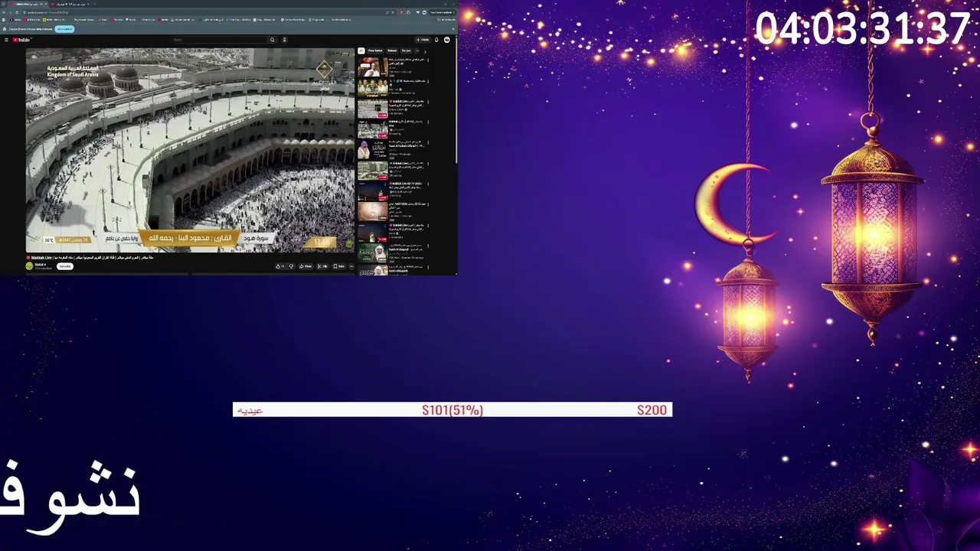Dismiss the default browser info bar
Image resolution: width=980 pixels, height=551 pixels.
[453, 29]
